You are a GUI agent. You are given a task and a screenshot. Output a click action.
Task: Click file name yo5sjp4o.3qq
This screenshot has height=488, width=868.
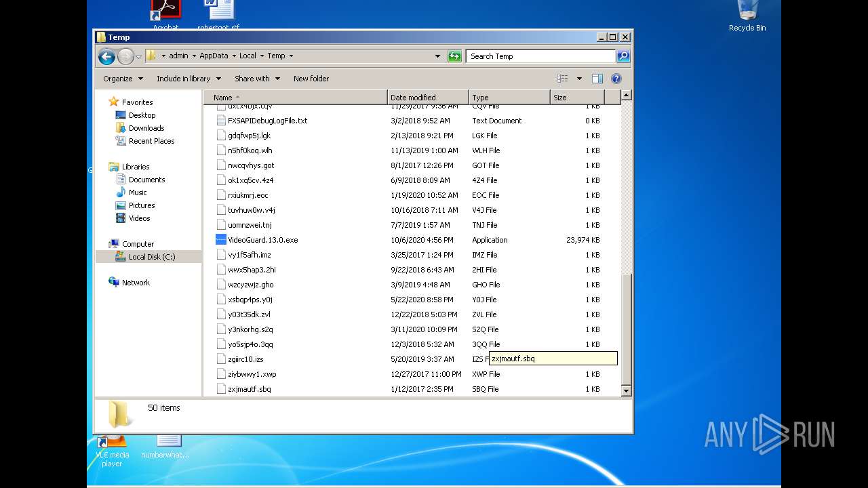click(x=250, y=344)
